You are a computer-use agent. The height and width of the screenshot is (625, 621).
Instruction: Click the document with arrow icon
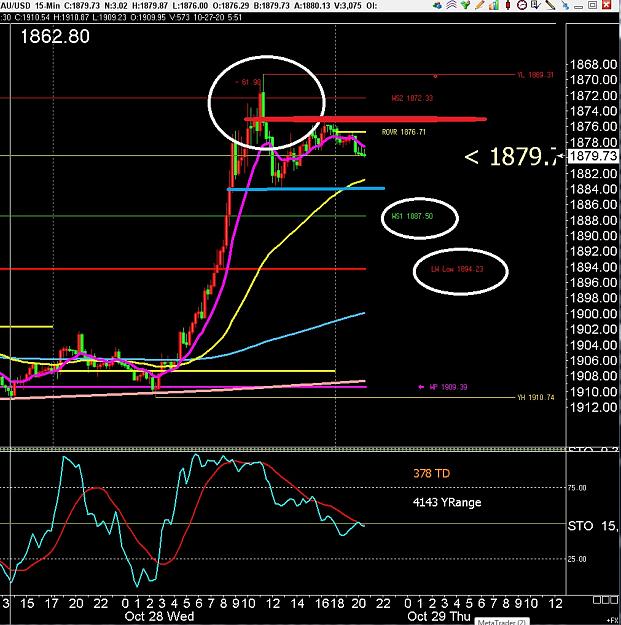point(535,5)
